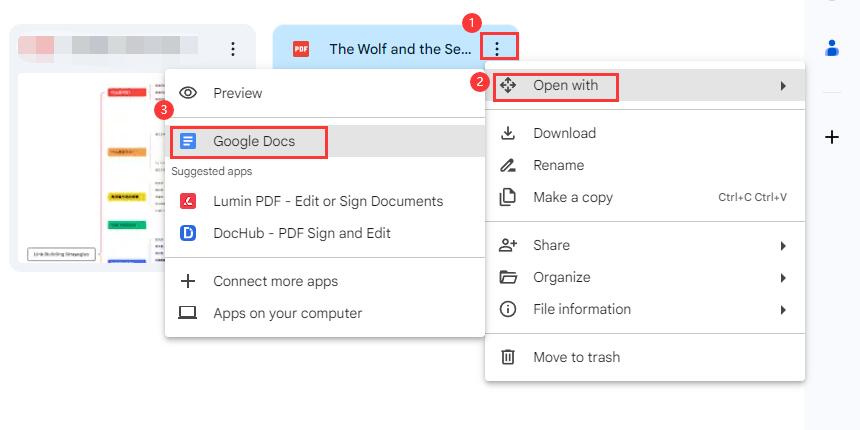Image resolution: width=860 pixels, height=430 pixels.
Task: Select Make a copy menu entry
Action: 645,197
